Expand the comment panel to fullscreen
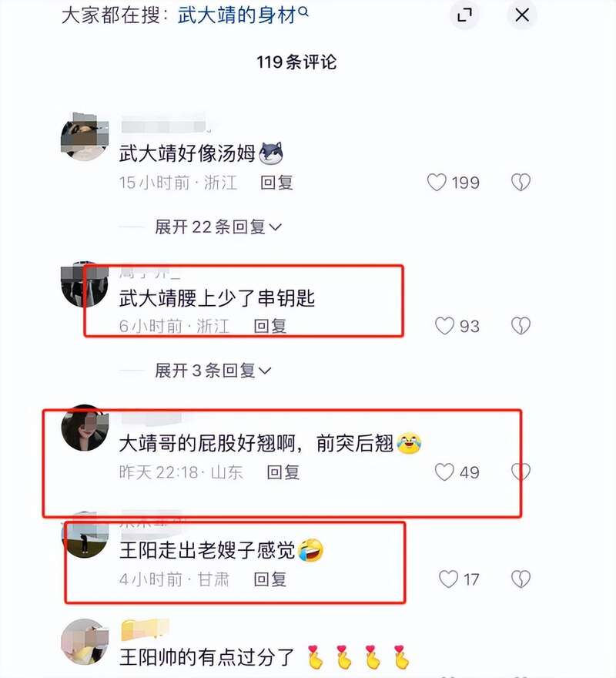Viewport: 616px width, 678px height. pos(465,15)
